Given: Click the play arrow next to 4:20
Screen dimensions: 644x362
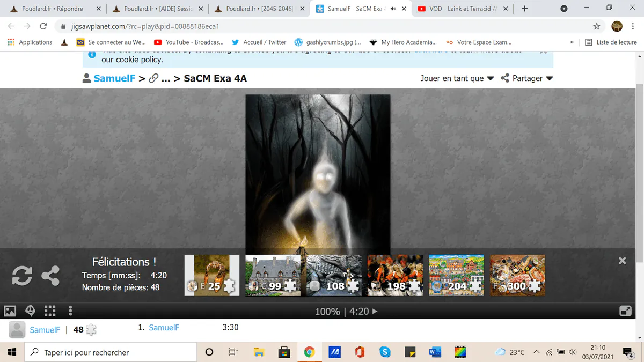Looking at the screenshot, I should [375, 311].
